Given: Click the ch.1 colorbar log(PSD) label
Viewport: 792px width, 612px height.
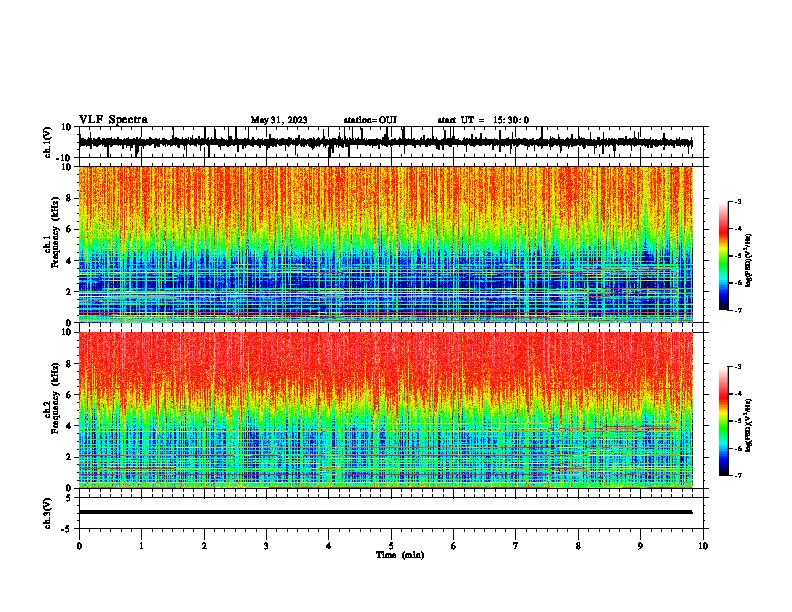Looking at the screenshot, I should click(748, 261).
